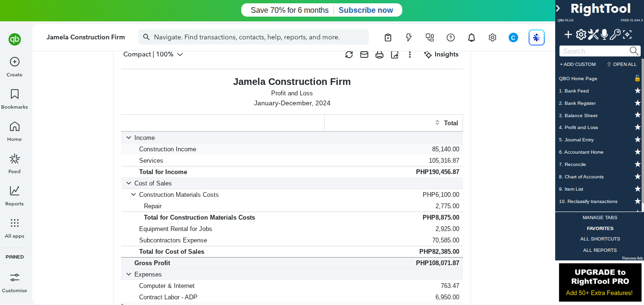Focus the Navigate search field
This screenshot has height=305, width=644.
click(x=253, y=37)
